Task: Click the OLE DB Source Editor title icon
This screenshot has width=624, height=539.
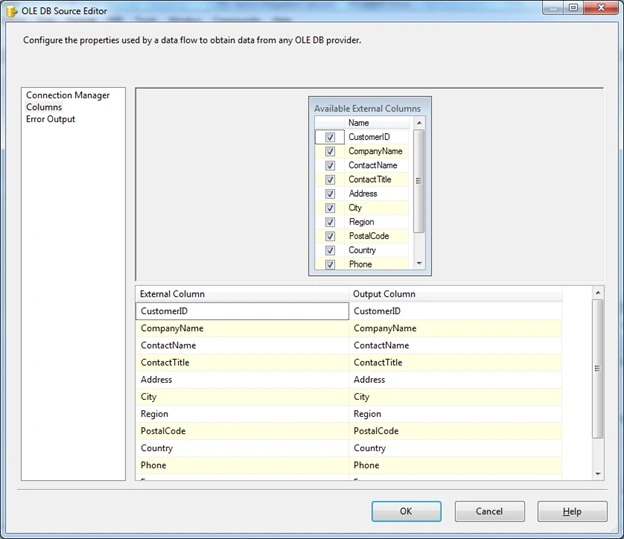Action: (x=12, y=11)
